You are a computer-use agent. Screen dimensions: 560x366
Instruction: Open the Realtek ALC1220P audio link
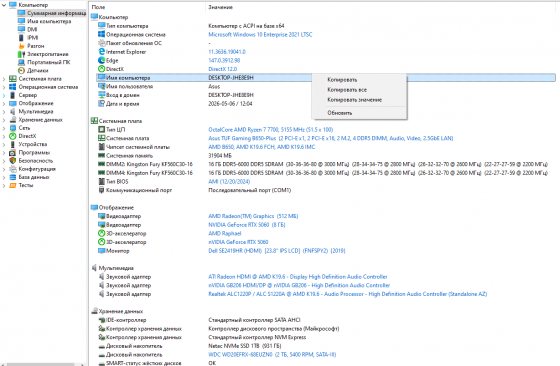[x=348, y=294]
